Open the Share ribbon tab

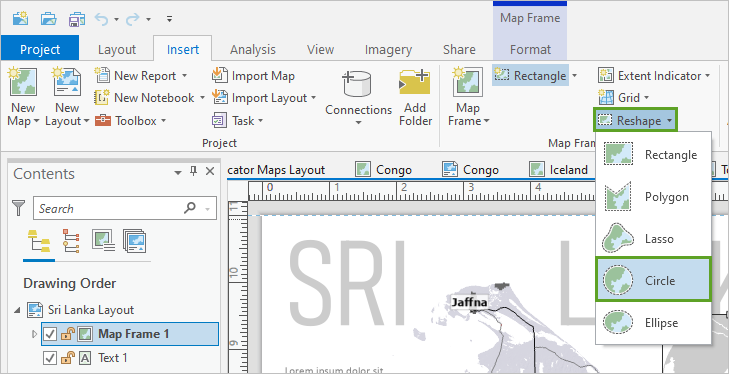pyautogui.click(x=459, y=49)
